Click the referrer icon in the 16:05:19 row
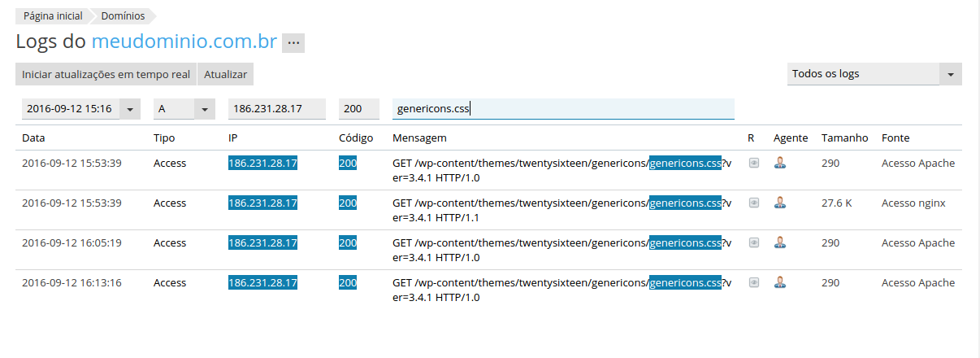The image size is (980, 358). tap(754, 242)
